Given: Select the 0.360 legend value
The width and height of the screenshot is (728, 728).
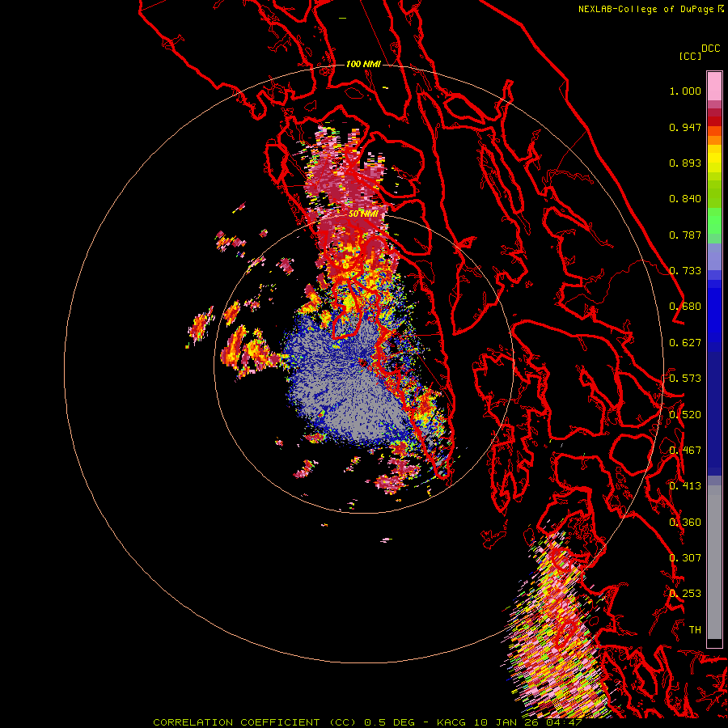Looking at the screenshot, I should [x=685, y=523].
